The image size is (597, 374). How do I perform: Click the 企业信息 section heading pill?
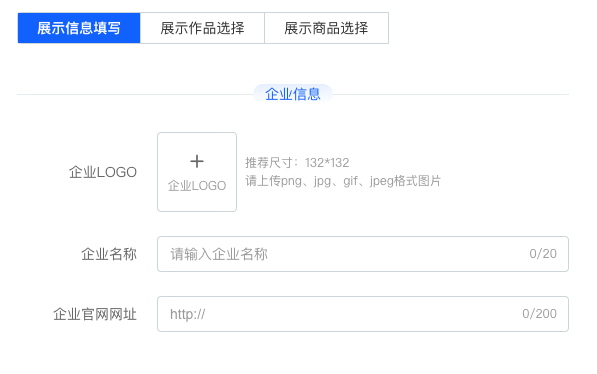coord(293,94)
